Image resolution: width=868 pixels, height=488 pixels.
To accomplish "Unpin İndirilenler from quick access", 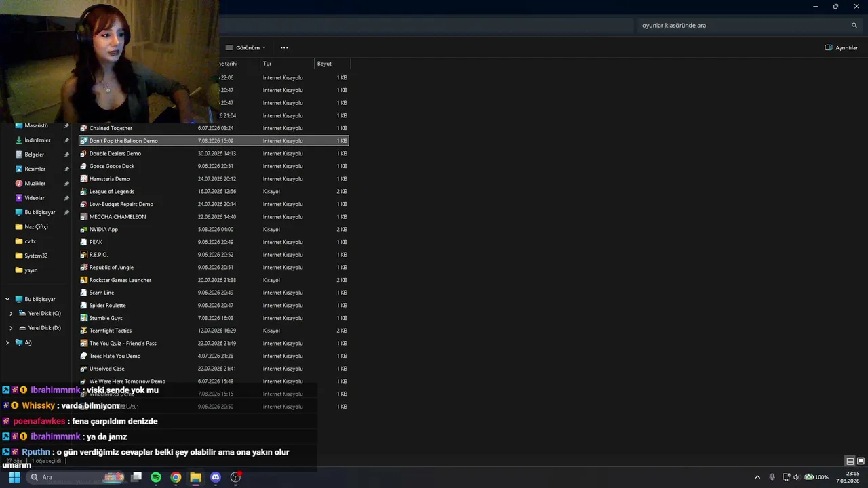I will coord(66,140).
